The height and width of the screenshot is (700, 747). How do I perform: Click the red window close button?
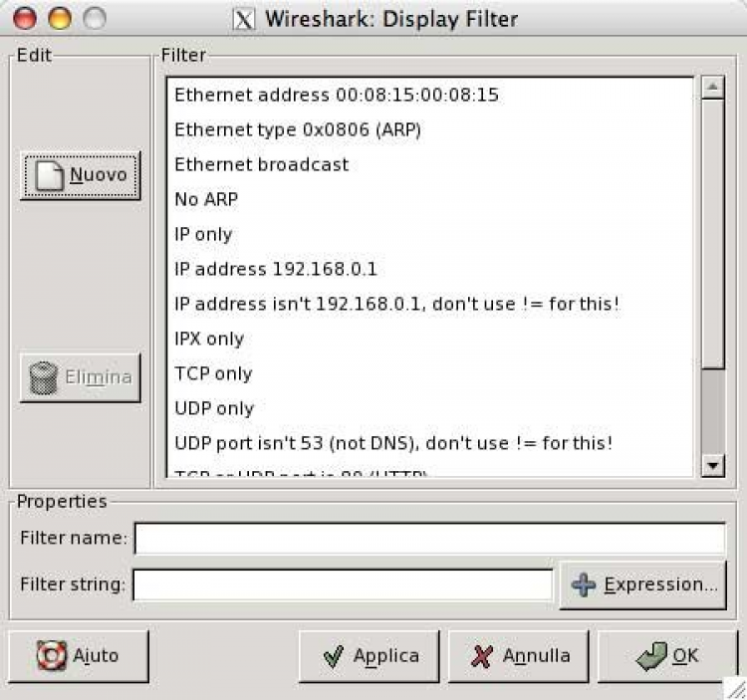(x=24, y=18)
